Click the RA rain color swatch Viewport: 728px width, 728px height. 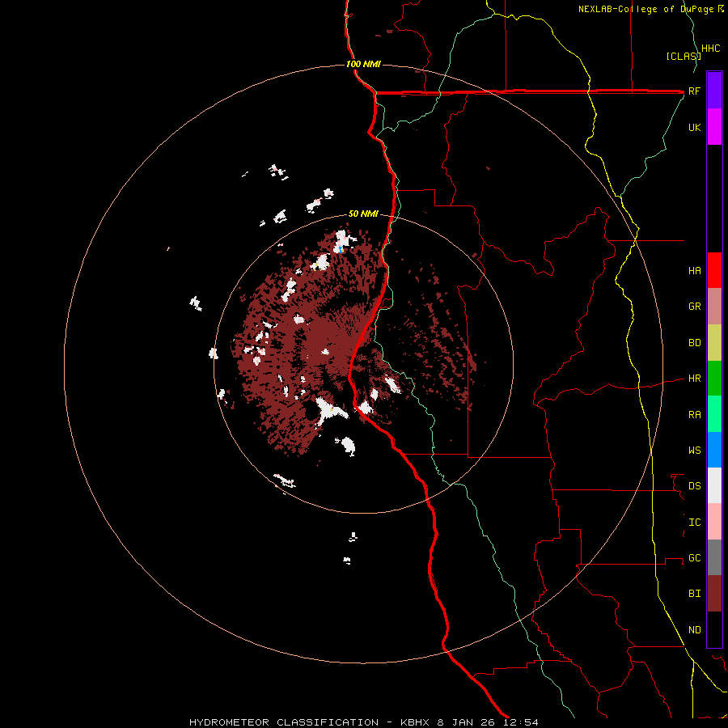click(x=714, y=414)
